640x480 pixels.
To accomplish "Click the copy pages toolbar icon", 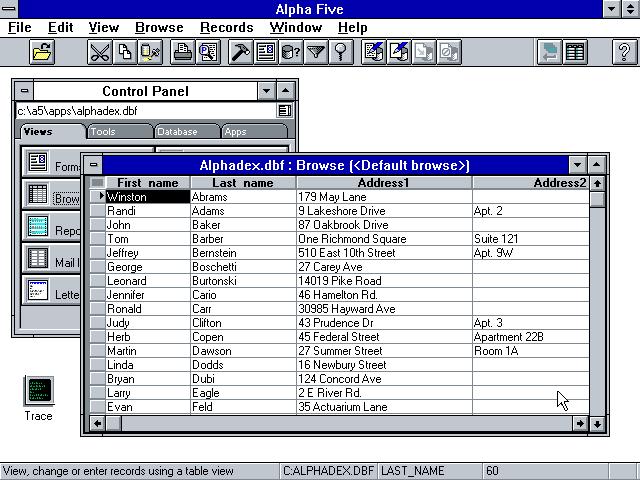I will pos(125,52).
